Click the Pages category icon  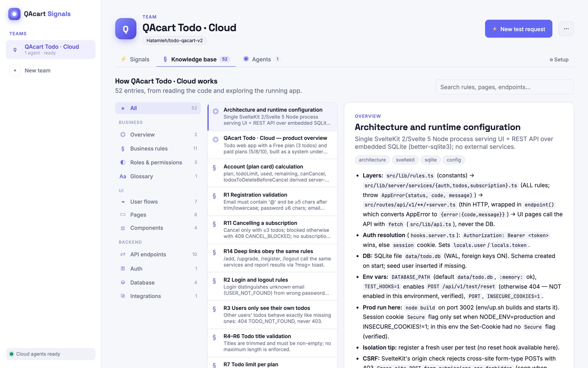pyautogui.click(x=123, y=215)
